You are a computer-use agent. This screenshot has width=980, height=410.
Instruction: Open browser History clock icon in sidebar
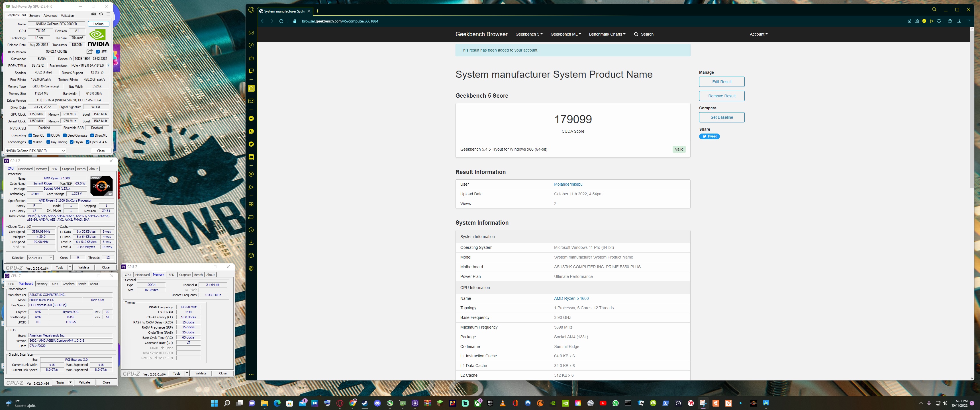pos(251,230)
